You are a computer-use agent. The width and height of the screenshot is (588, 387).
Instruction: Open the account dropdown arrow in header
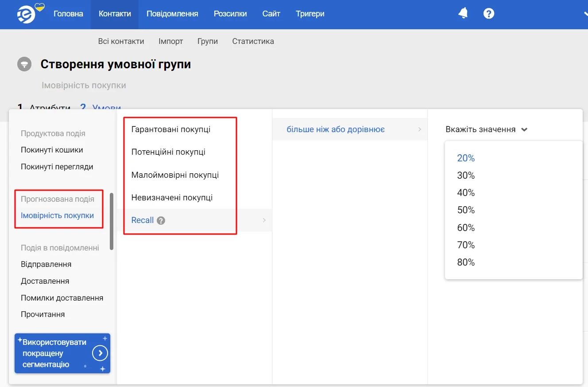click(585, 14)
